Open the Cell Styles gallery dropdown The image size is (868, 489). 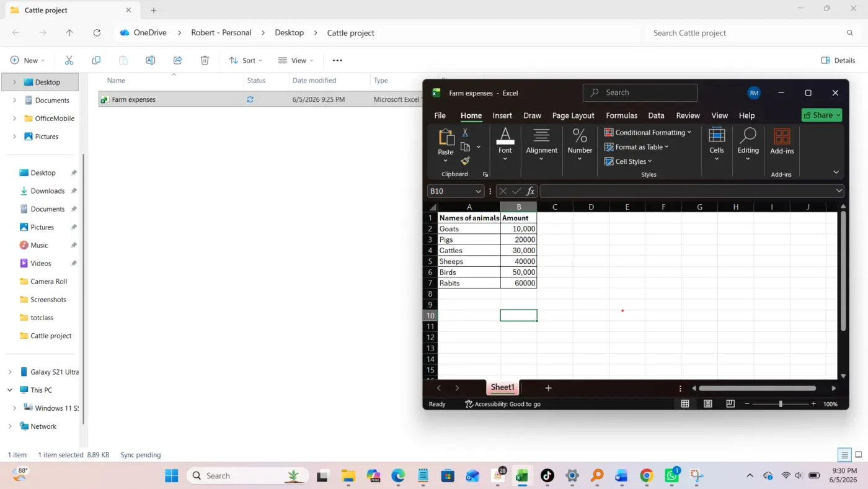628,161
